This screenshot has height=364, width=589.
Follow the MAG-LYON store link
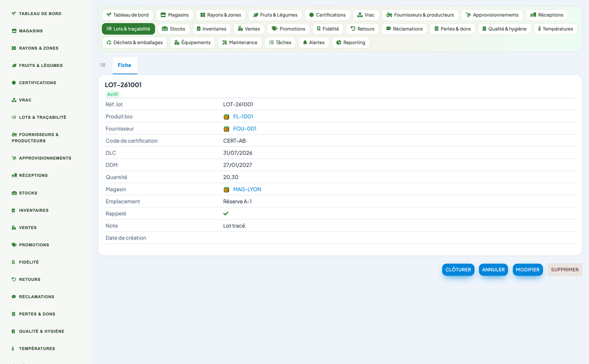click(x=247, y=189)
